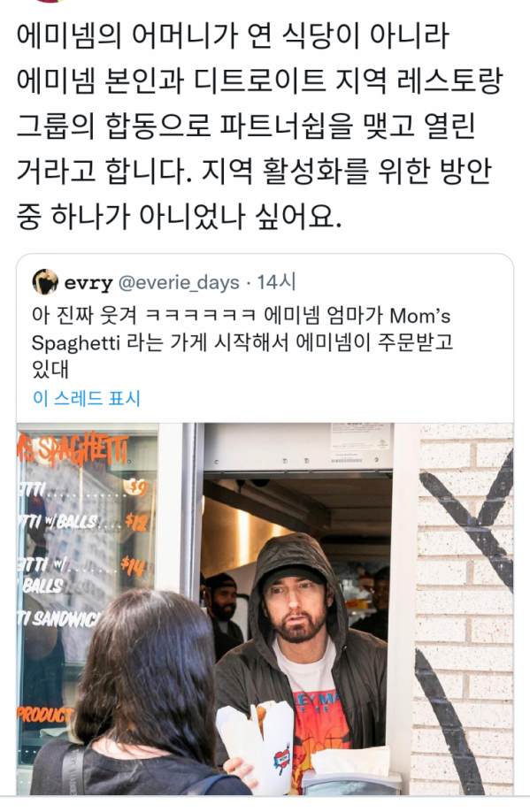
Task: Click the 이 스레드 표시 link
Action: [87, 398]
